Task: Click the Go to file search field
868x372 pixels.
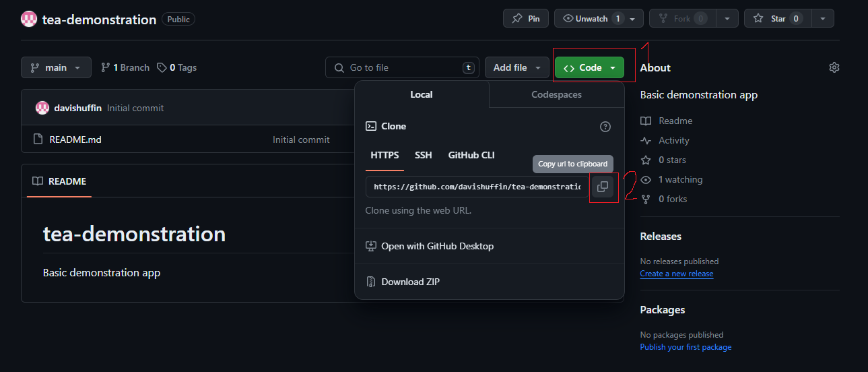Action: pos(403,67)
